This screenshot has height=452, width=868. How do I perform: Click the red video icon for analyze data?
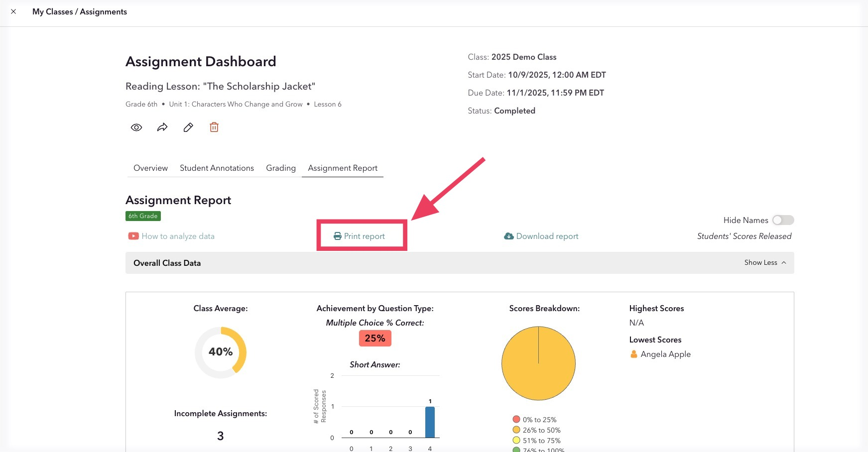[133, 236]
